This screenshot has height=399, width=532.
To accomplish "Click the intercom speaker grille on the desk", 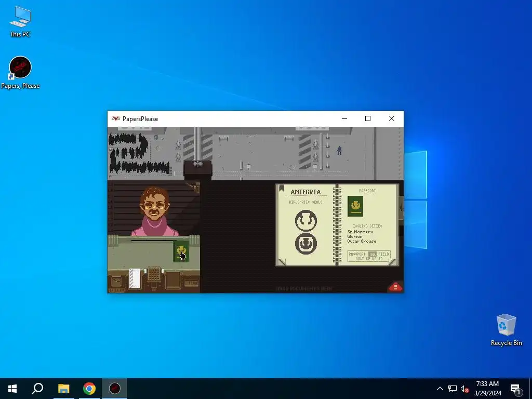I will pos(154,274).
